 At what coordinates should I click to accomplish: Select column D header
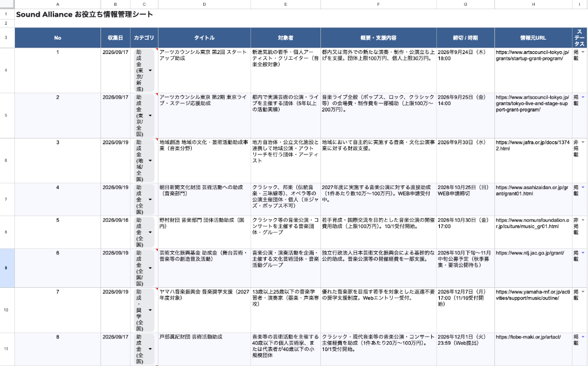click(204, 5)
